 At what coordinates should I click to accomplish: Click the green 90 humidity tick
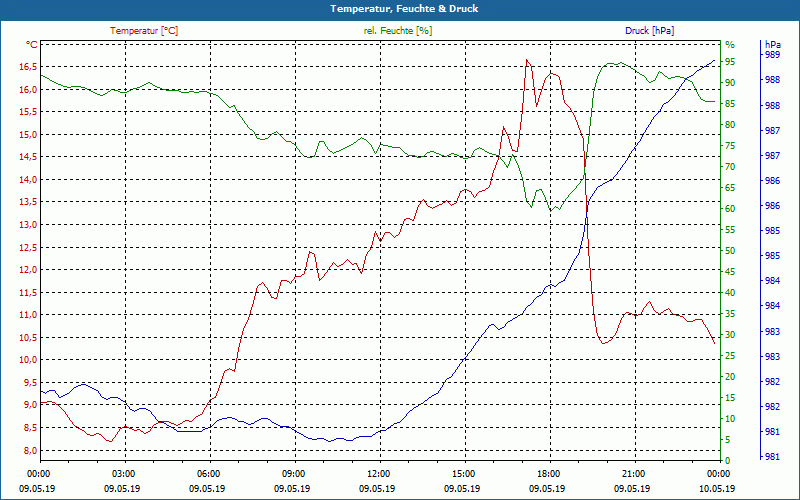pos(730,83)
